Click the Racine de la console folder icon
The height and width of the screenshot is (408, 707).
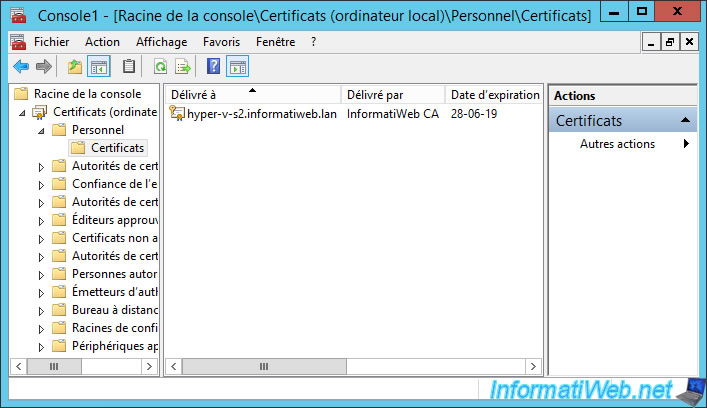(x=21, y=94)
